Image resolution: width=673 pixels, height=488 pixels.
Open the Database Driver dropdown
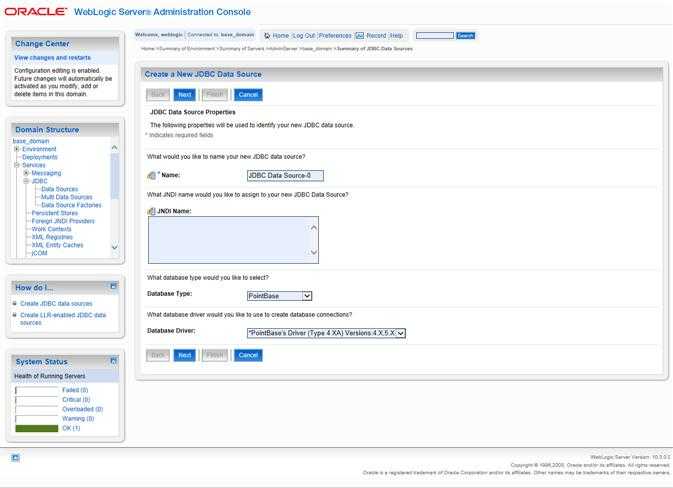click(400, 333)
